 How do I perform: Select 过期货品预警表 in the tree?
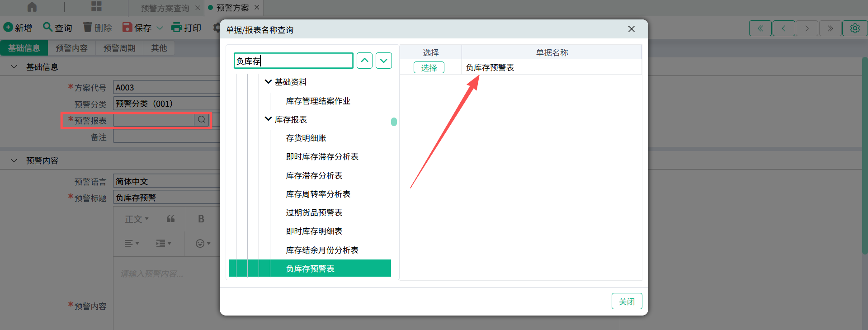click(314, 212)
